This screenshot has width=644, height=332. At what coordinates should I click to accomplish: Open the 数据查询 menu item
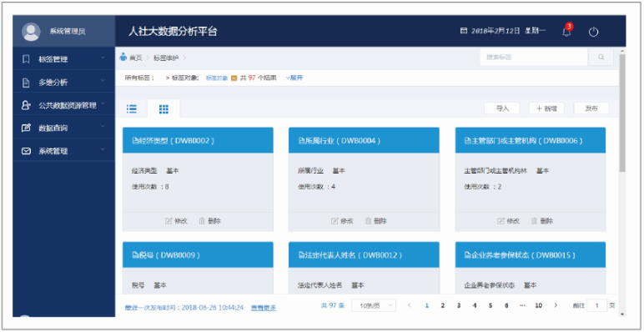(x=63, y=128)
